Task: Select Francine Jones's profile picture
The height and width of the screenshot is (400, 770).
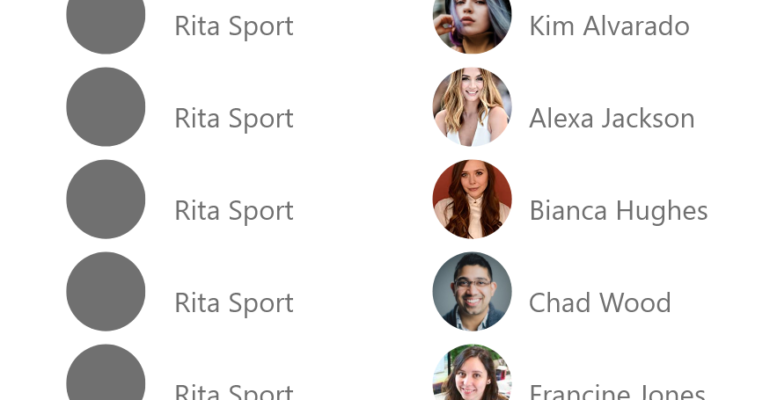Action: point(472,372)
